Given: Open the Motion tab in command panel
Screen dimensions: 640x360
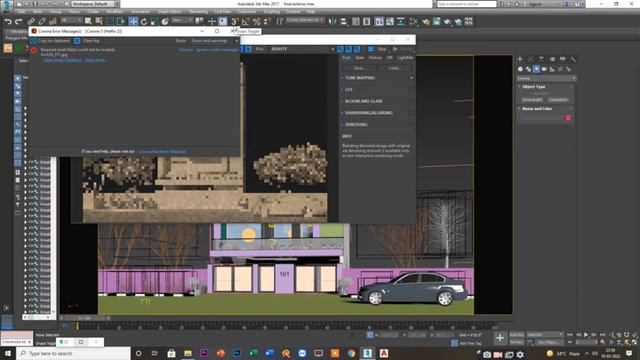Looking at the screenshot, I should (x=552, y=59).
